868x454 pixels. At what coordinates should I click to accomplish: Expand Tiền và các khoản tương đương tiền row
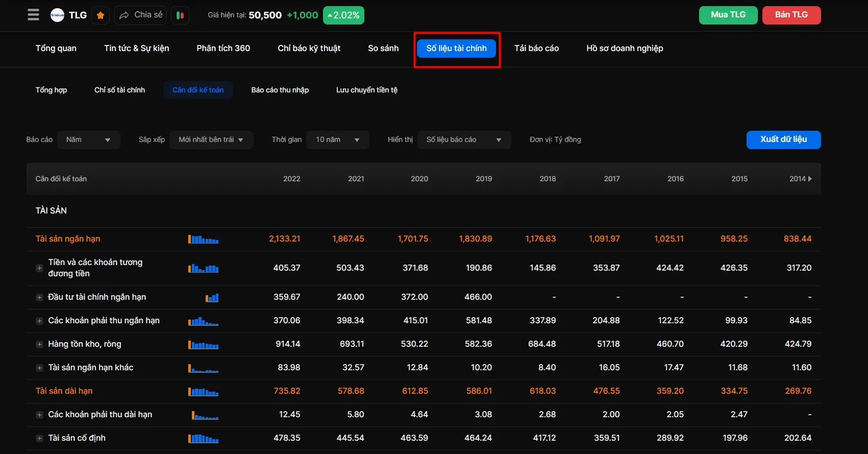pyautogui.click(x=39, y=268)
